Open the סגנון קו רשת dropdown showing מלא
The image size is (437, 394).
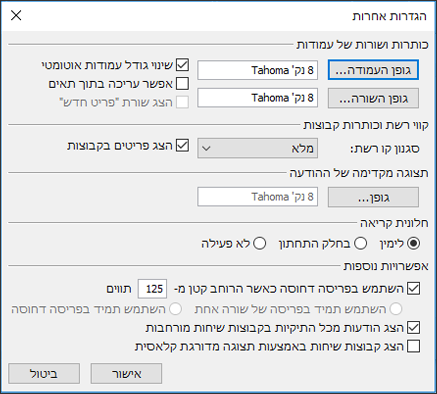(258, 148)
